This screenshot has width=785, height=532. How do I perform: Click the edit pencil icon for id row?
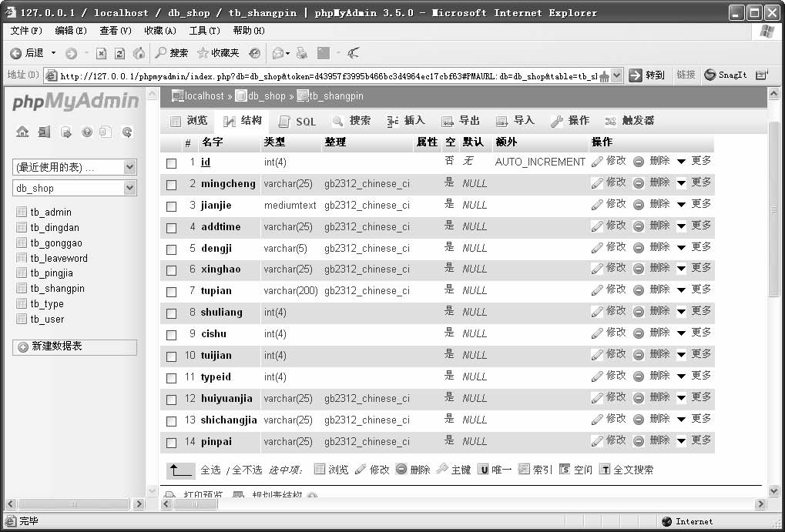pyautogui.click(x=597, y=162)
